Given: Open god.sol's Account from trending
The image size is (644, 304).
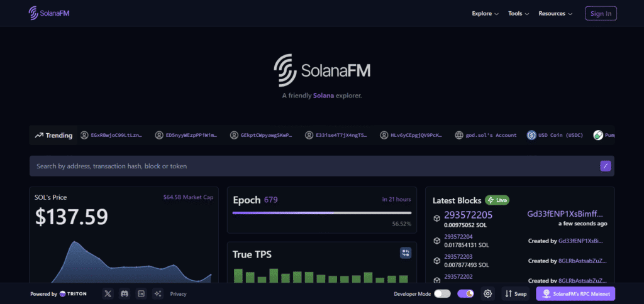Looking at the screenshot, I should pyautogui.click(x=486, y=135).
